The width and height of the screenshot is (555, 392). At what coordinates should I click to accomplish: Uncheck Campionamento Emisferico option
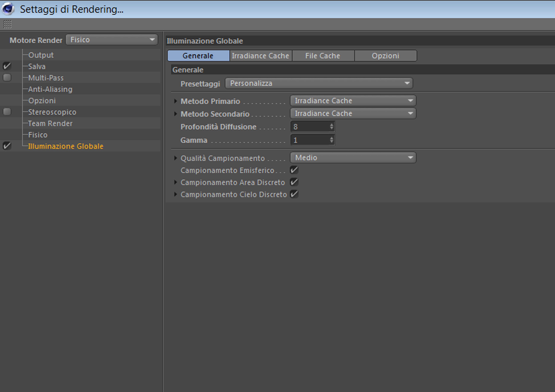point(294,170)
